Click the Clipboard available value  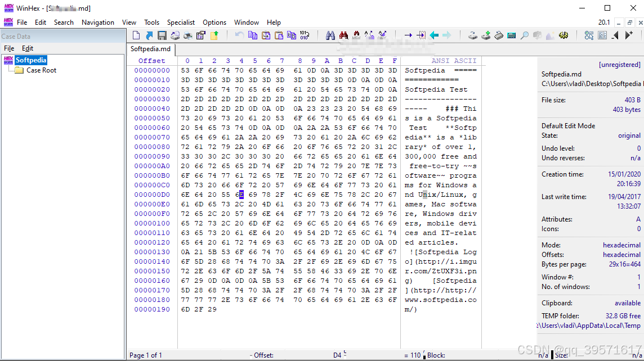click(627, 303)
